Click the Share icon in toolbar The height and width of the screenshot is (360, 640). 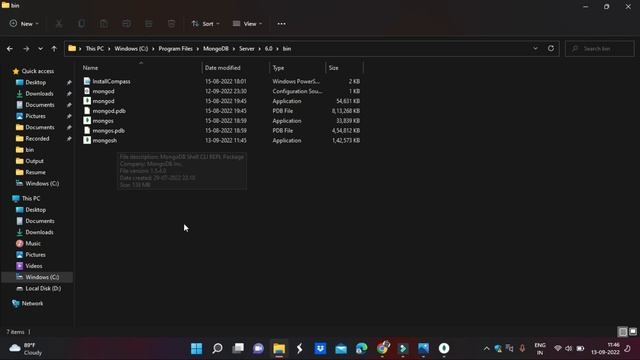point(149,24)
